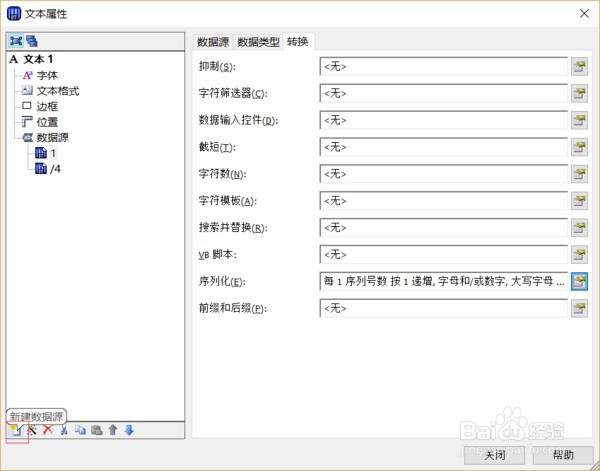Screen dimensions: 600x471
Task: Move data source up with gray arrow
Action: 112,430
